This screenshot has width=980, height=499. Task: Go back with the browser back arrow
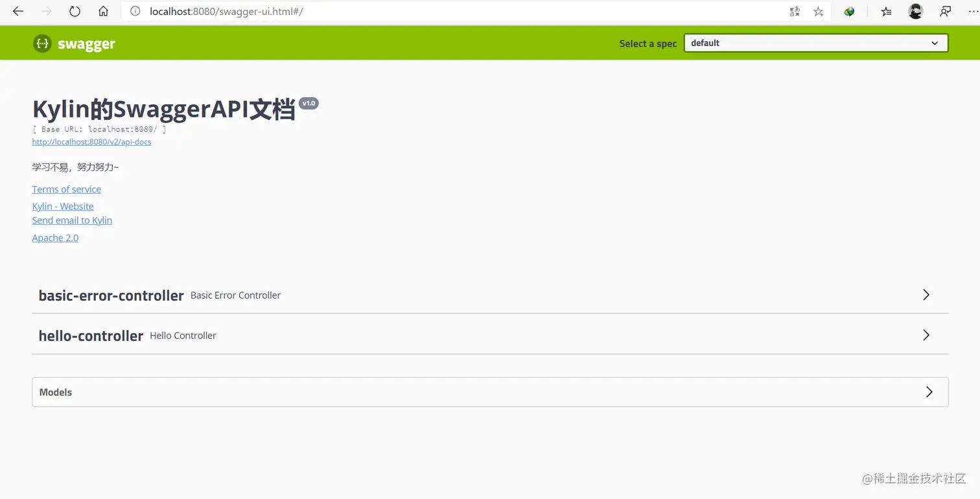[x=18, y=11]
